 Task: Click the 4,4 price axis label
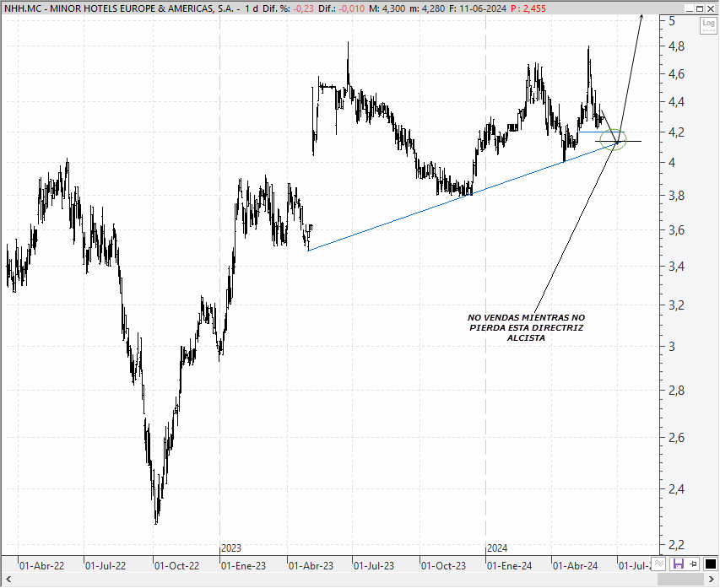tap(677, 102)
